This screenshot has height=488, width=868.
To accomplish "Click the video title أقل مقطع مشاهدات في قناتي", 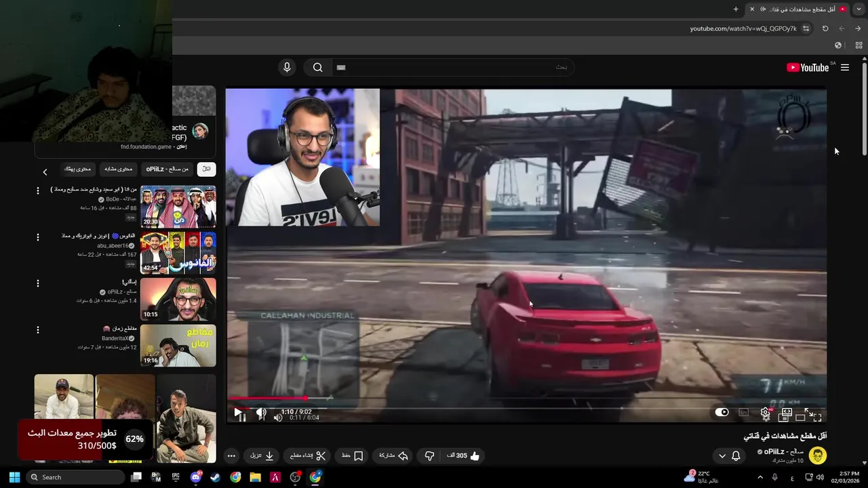I will 785,436.
